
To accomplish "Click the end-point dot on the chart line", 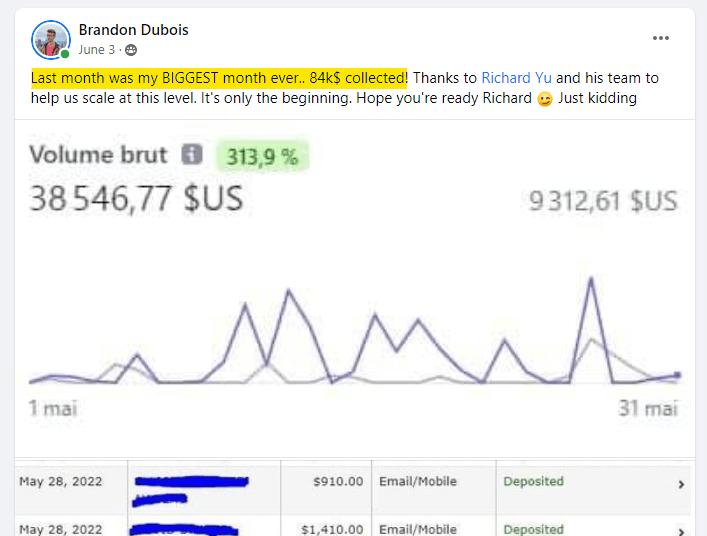I will coord(677,376).
